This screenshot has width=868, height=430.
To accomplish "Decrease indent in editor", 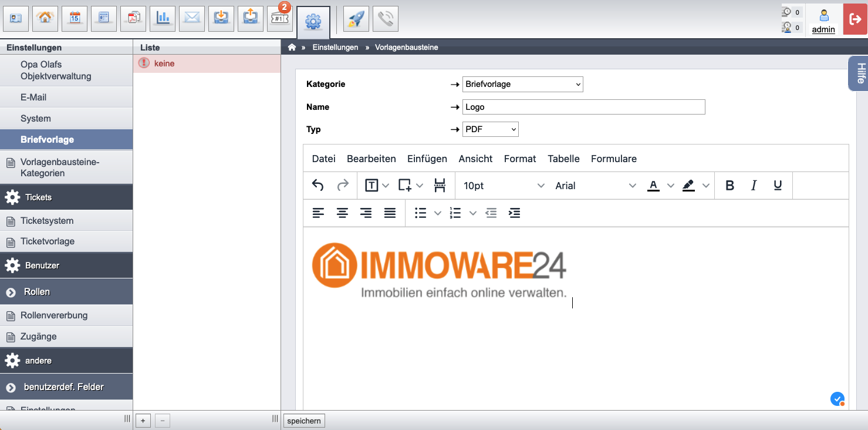I will (x=491, y=213).
